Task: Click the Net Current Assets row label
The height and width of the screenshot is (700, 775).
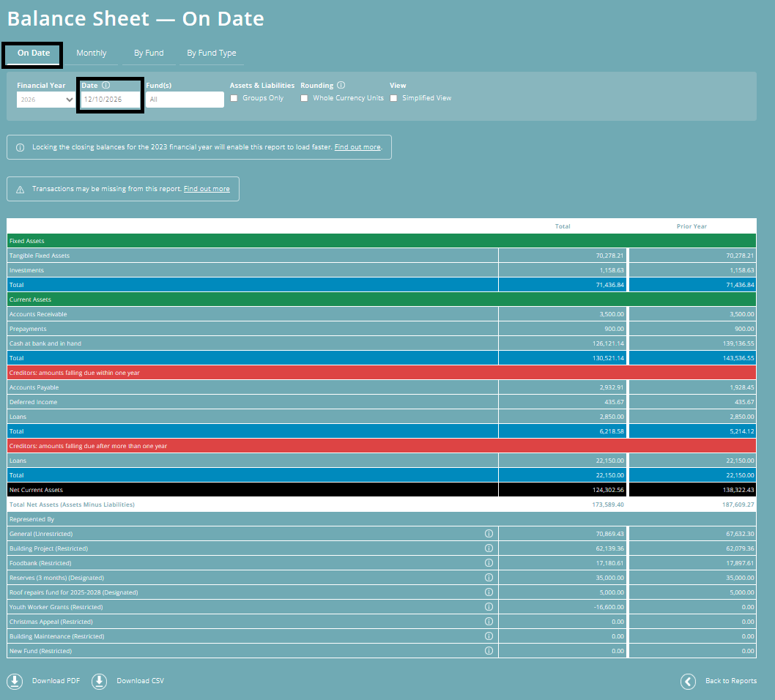Action: 36,490
